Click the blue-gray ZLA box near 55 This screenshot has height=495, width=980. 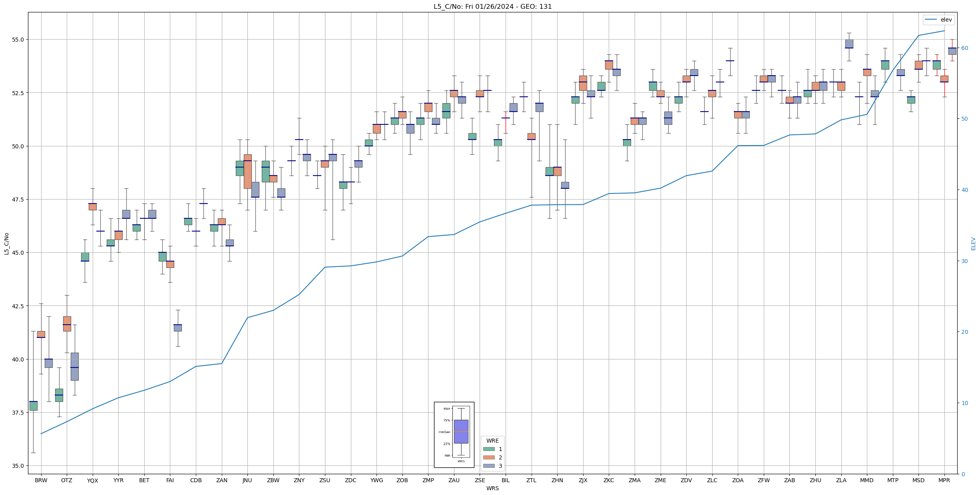pos(849,44)
